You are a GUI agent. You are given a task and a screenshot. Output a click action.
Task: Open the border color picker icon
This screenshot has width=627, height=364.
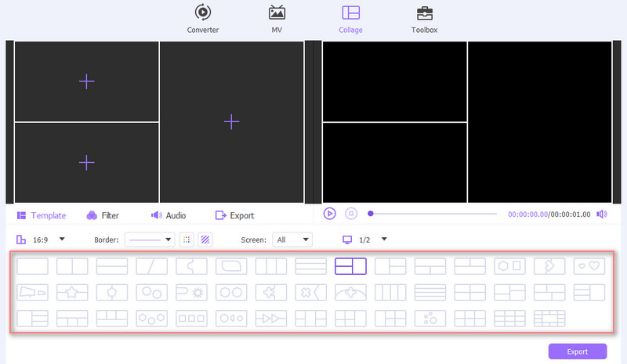coord(187,240)
